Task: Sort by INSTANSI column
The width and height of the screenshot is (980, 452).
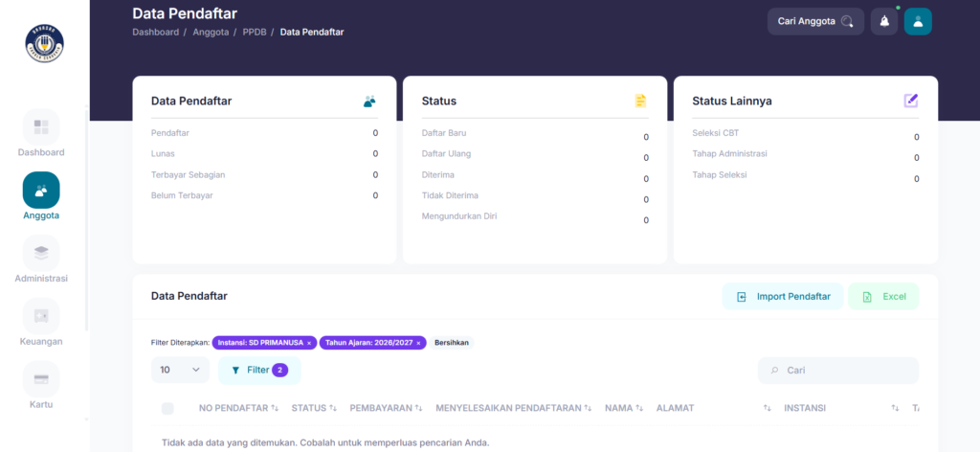Action: pos(841,408)
